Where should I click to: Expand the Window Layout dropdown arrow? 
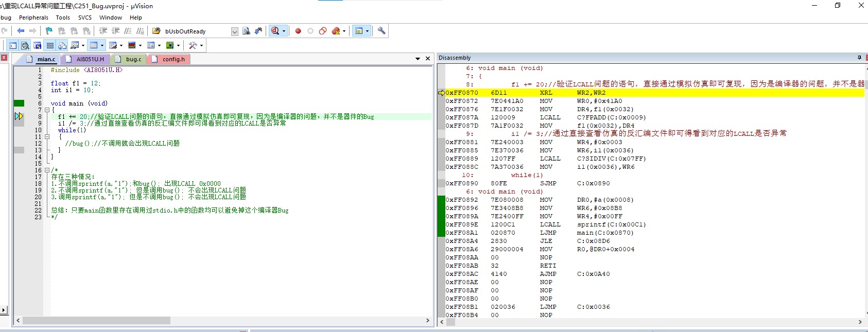click(367, 31)
